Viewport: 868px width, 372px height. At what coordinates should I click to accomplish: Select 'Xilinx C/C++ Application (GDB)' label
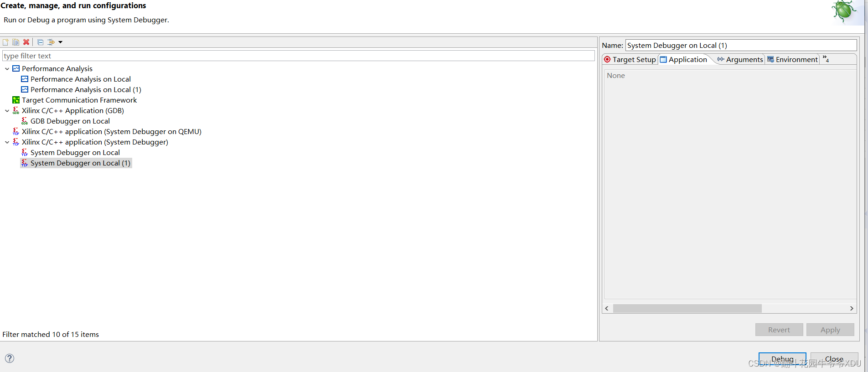[x=73, y=110]
